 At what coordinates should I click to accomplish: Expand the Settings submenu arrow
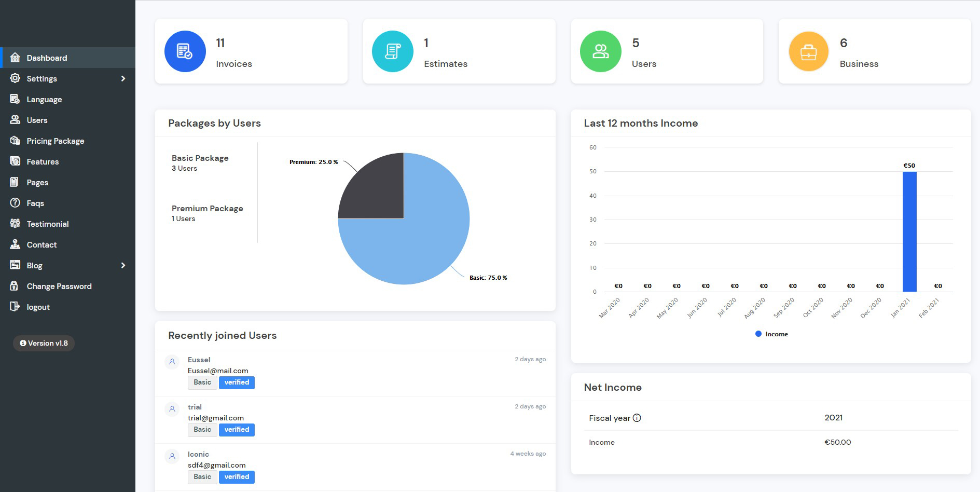pos(123,78)
